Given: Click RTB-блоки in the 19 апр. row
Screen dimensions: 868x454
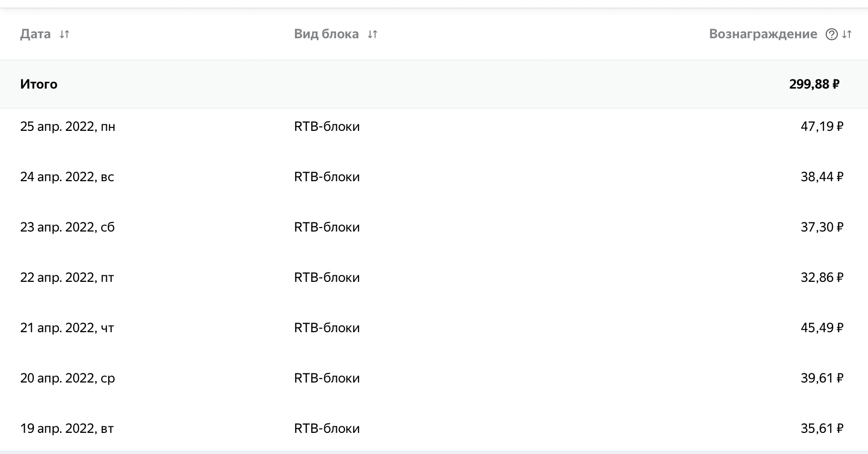Looking at the screenshot, I should click(x=327, y=428).
